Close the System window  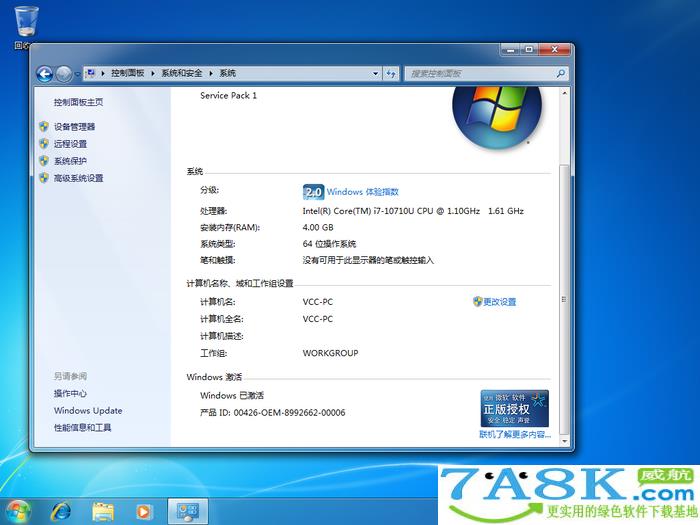[x=555, y=50]
